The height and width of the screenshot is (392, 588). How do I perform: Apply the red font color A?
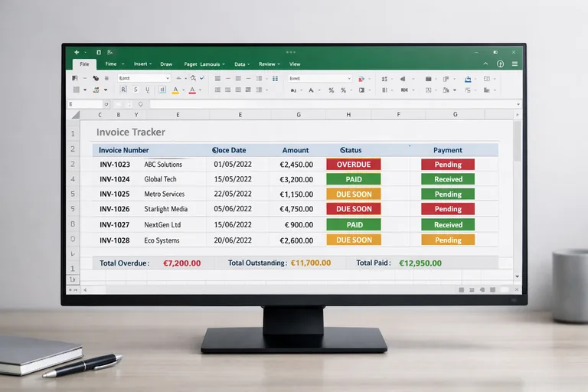[192, 90]
